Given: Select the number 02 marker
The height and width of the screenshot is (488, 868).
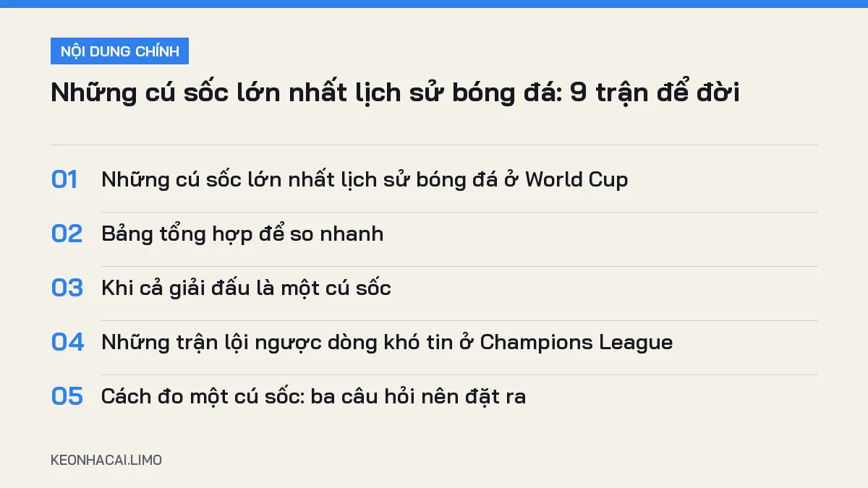Looking at the screenshot, I should [67, 234].
